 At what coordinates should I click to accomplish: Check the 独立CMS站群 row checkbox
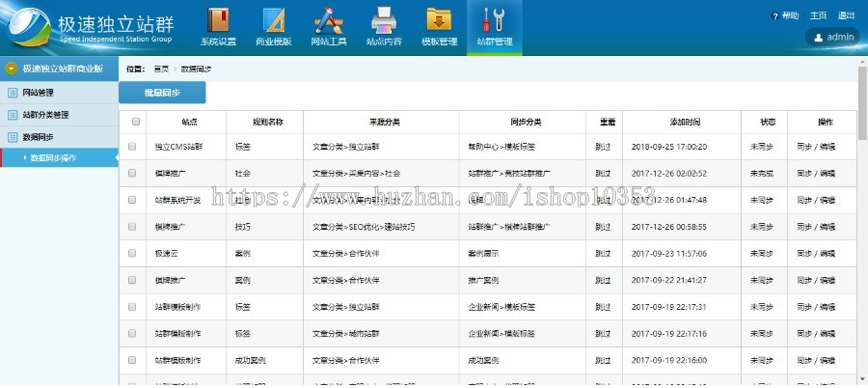point(133,147)
